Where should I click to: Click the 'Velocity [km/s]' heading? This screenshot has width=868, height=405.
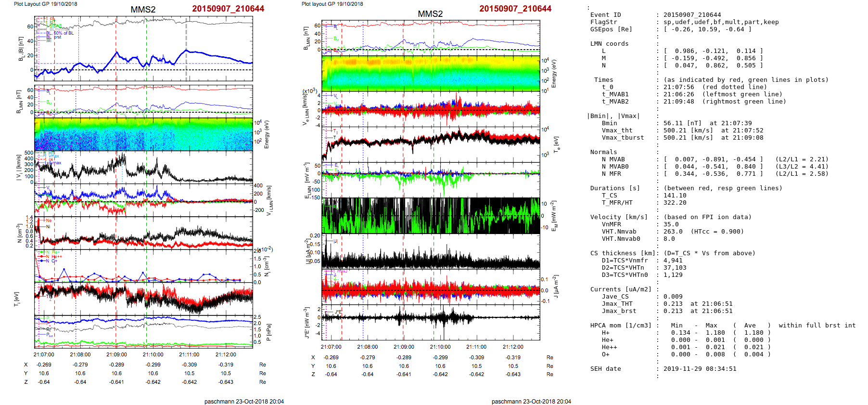coord(619,217)
